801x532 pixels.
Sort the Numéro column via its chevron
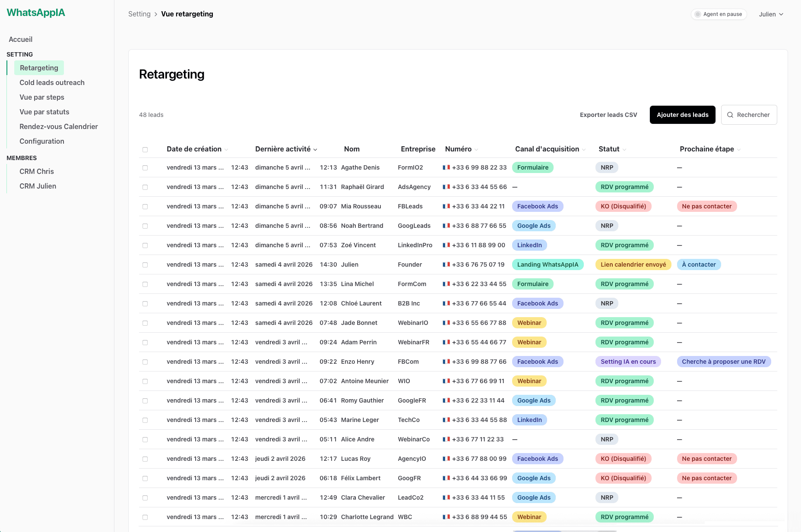pyautogui.click(x=475, y=149)
